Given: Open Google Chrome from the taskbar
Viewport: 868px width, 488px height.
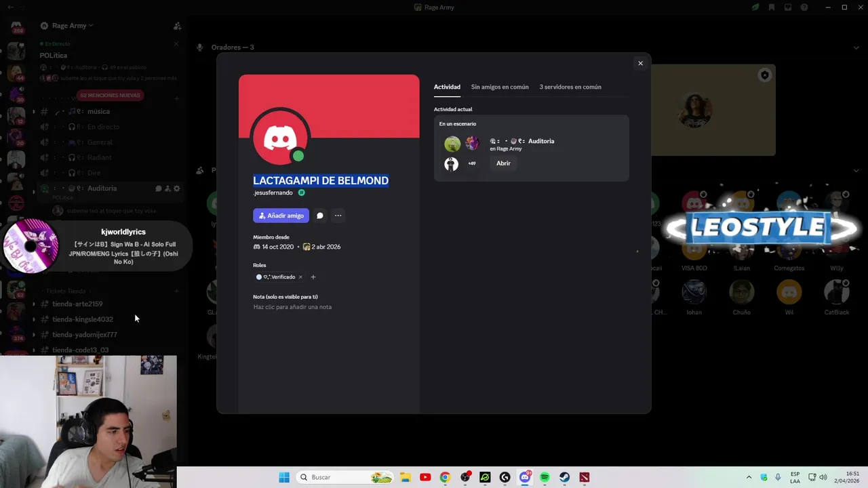Looking at the screenshot, I should [445, 477].
